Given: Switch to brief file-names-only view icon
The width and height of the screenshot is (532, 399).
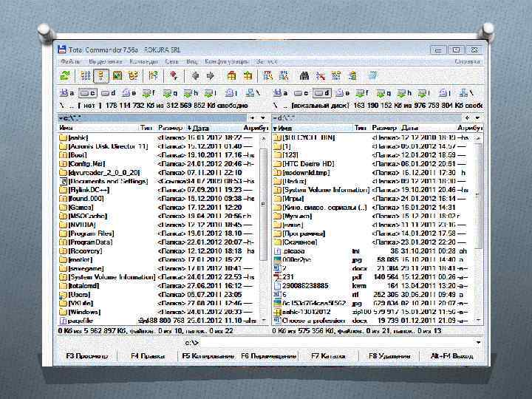Looking at the screenshot, I should 86,75.
